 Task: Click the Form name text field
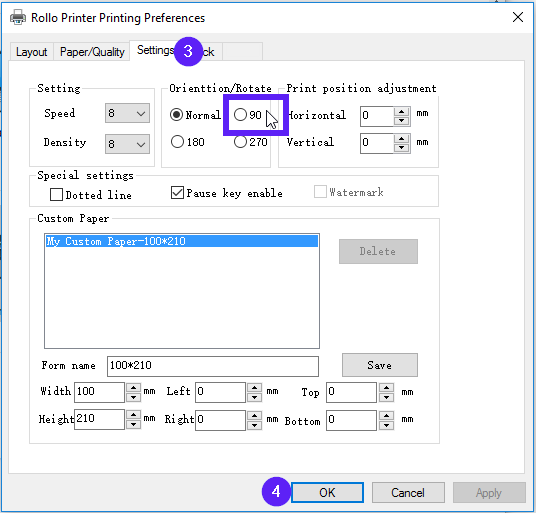point(213,366)
